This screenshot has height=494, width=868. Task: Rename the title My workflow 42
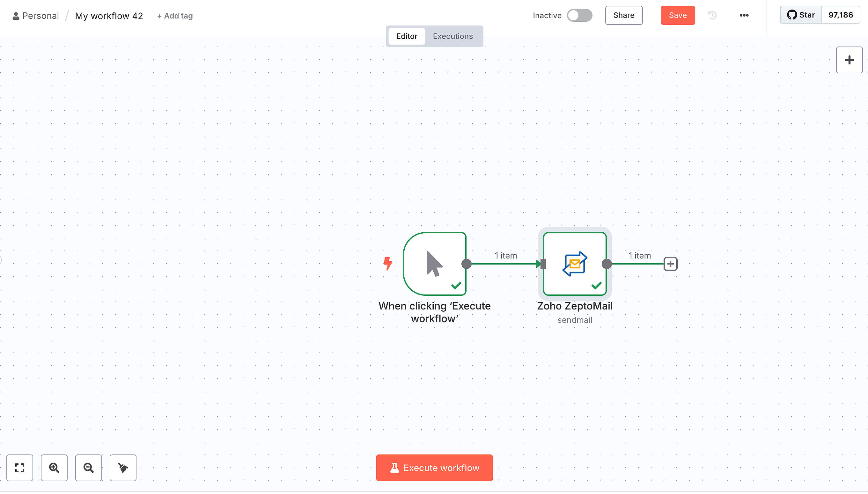pyautogui.click(x=109, y=16)
